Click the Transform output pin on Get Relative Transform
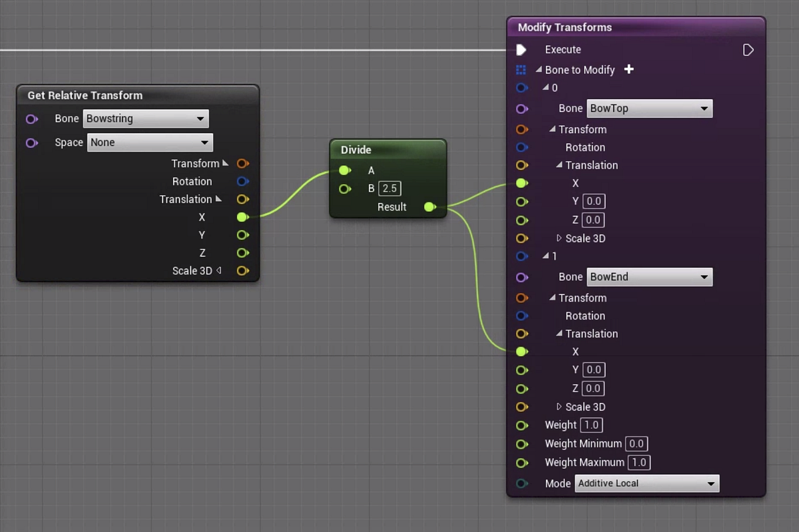Viewport: 799px width, 532px height. click(x=243, y=163)
